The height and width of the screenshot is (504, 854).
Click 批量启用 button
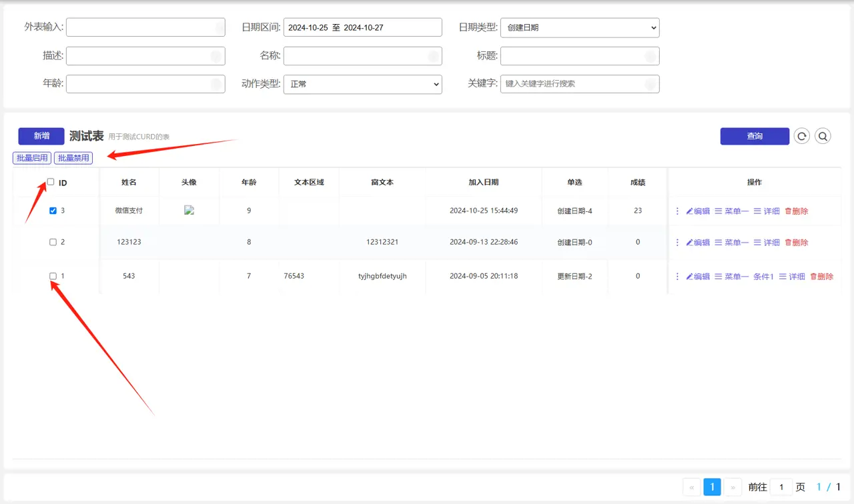click(x=32, y=158)
